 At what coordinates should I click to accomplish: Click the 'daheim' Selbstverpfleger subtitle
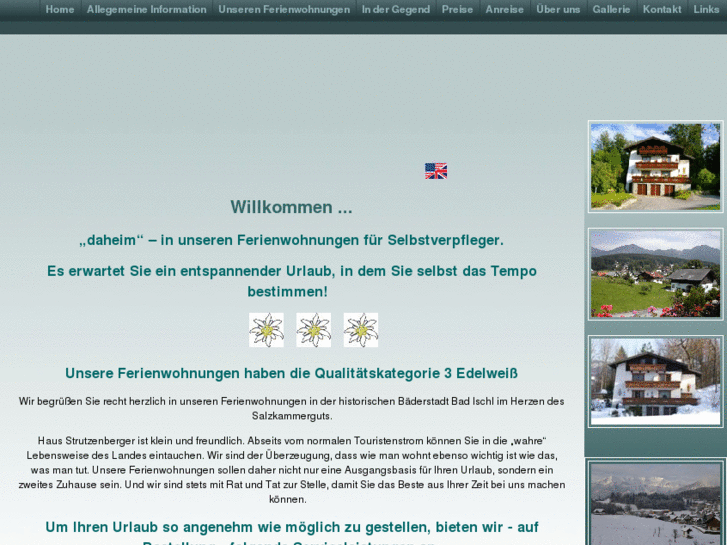point(291,240)
